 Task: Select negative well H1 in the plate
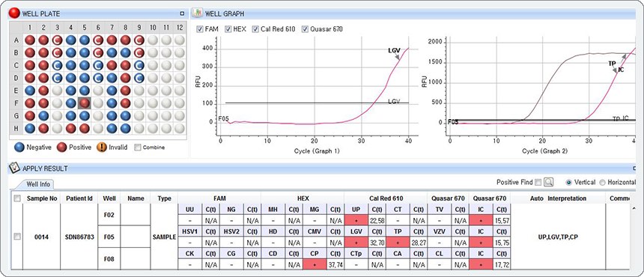[x=29, y=129]
